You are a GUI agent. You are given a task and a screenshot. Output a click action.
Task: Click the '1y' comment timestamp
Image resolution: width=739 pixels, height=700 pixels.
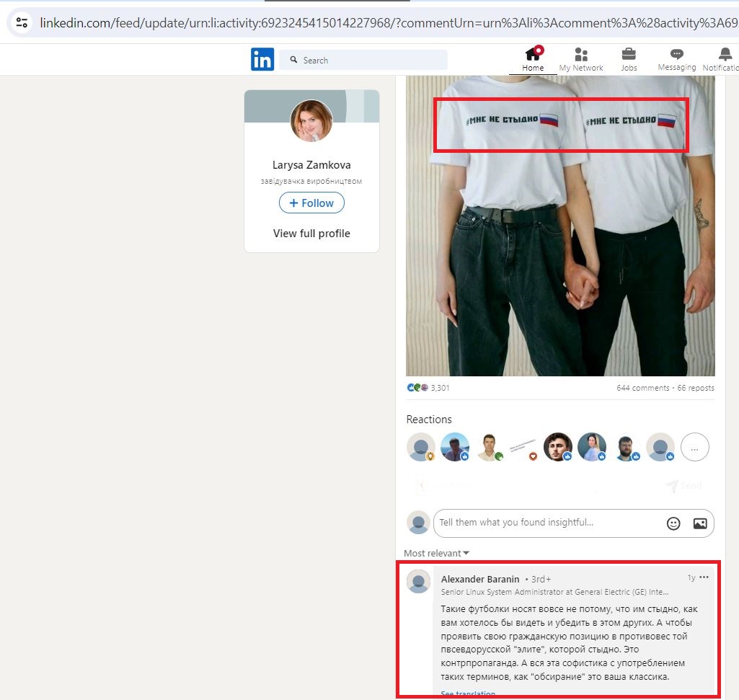pyautogui.click(x=691, y=577)
